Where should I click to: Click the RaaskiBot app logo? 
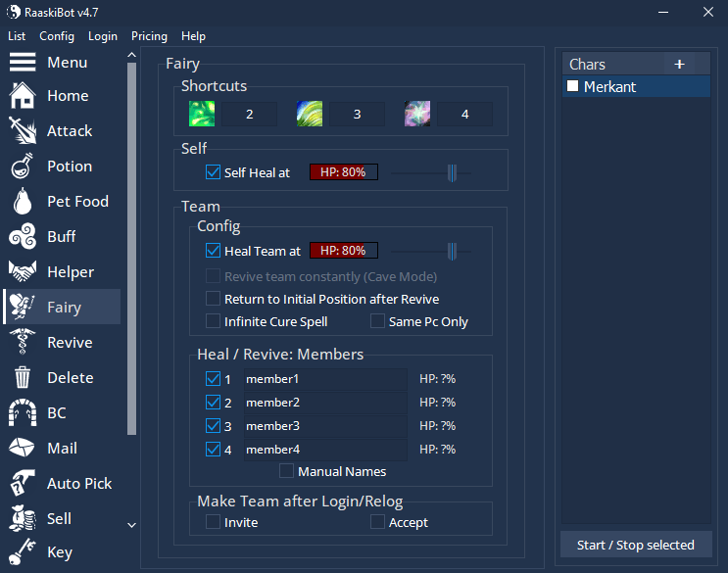pos(14,12)
